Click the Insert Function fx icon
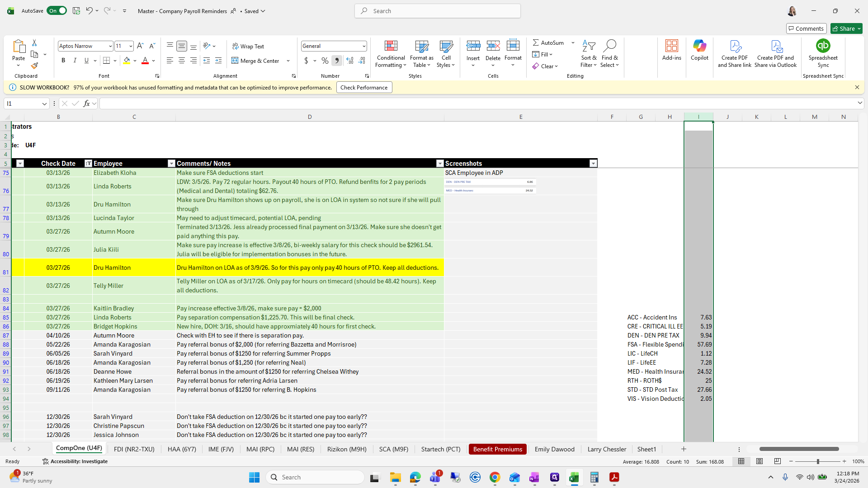Viewport: 868px width, 488px height. coord(86,103)
